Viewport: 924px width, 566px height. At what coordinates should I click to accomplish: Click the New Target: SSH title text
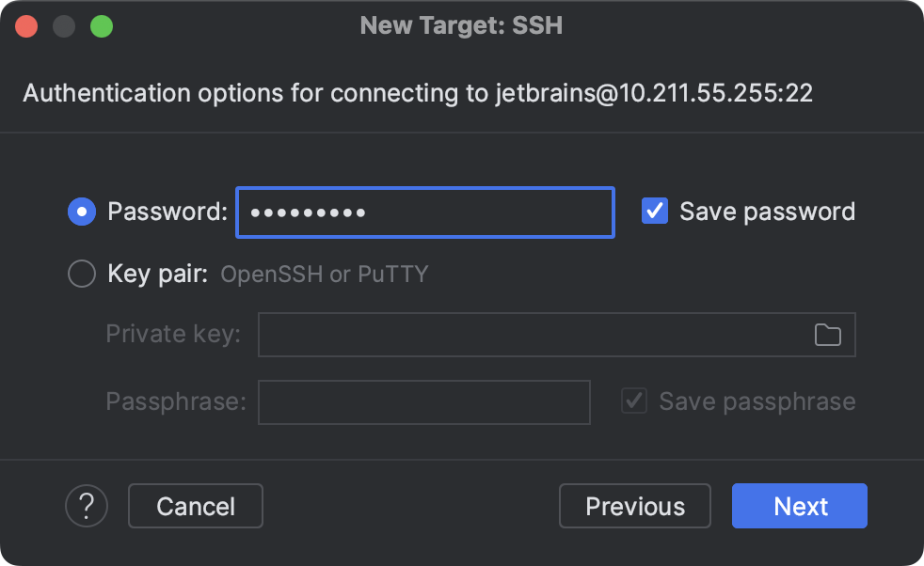461,25
